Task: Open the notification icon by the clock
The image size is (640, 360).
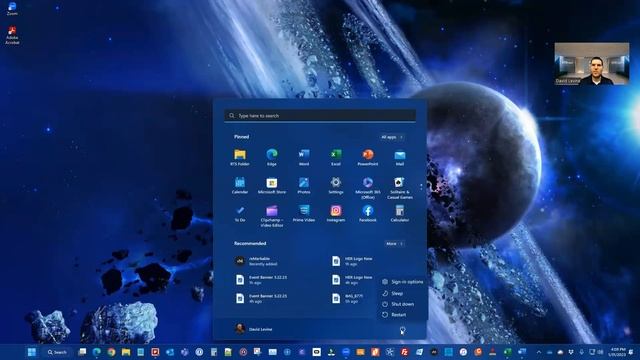Action: click(x=631, y=352)
